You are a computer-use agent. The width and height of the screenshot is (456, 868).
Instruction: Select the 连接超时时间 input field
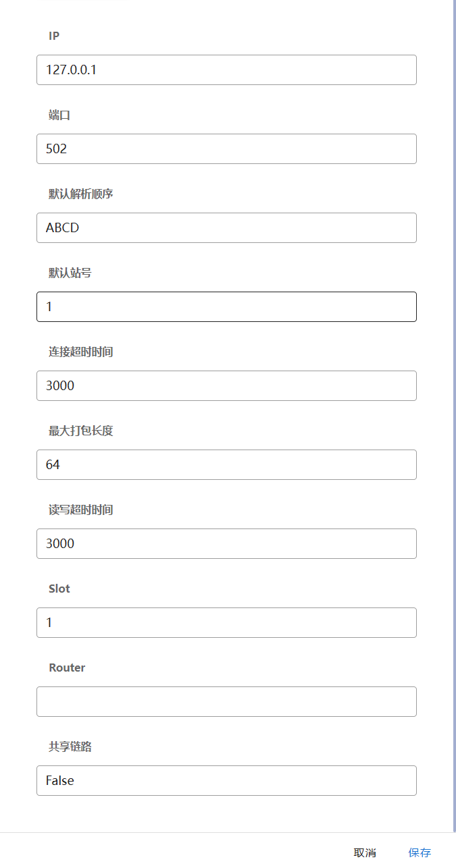click(x=226, y=385)
